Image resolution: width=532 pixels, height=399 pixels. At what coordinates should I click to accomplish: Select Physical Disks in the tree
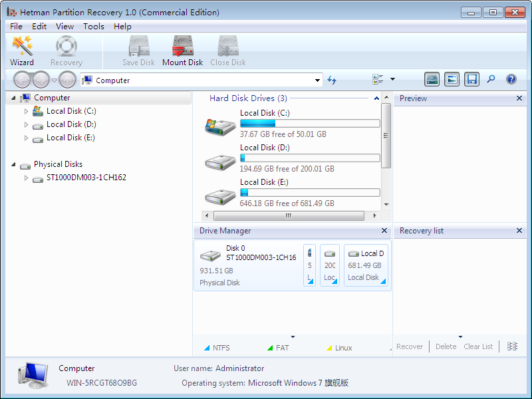tap(58, 164)
